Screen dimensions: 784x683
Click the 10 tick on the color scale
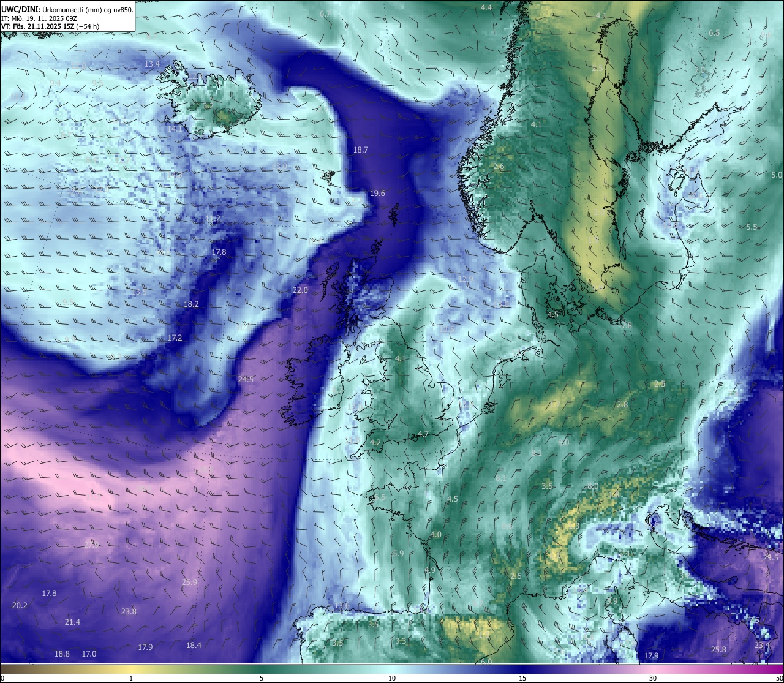(x=392, y=678)
